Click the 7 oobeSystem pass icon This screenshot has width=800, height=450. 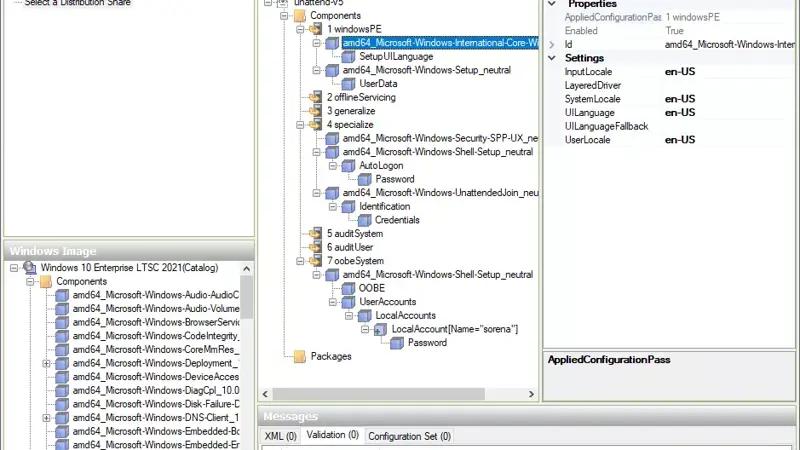316,261
